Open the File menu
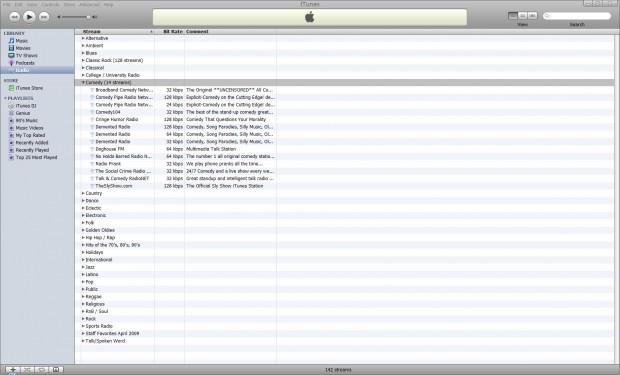This screenshot has width=620, height=375. click(7, 4)
